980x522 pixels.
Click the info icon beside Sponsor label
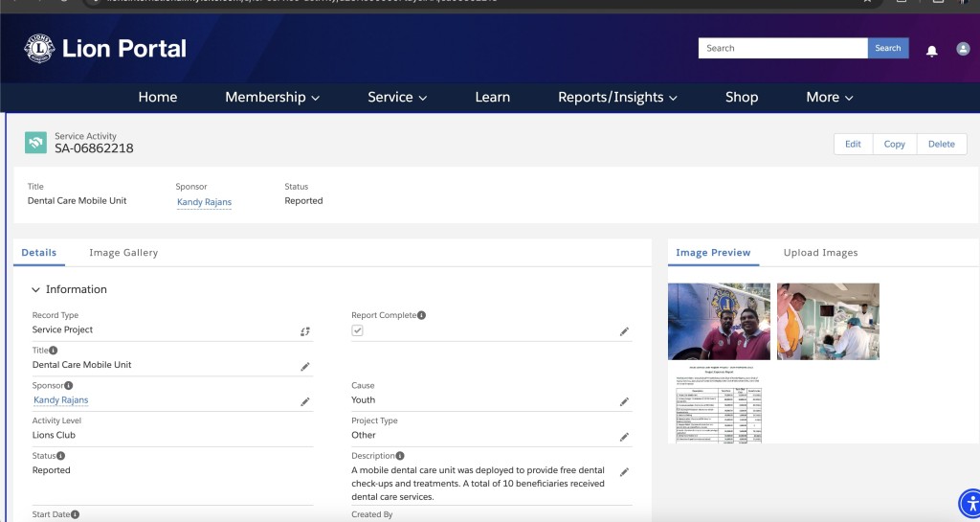click(x=69, y=385)
